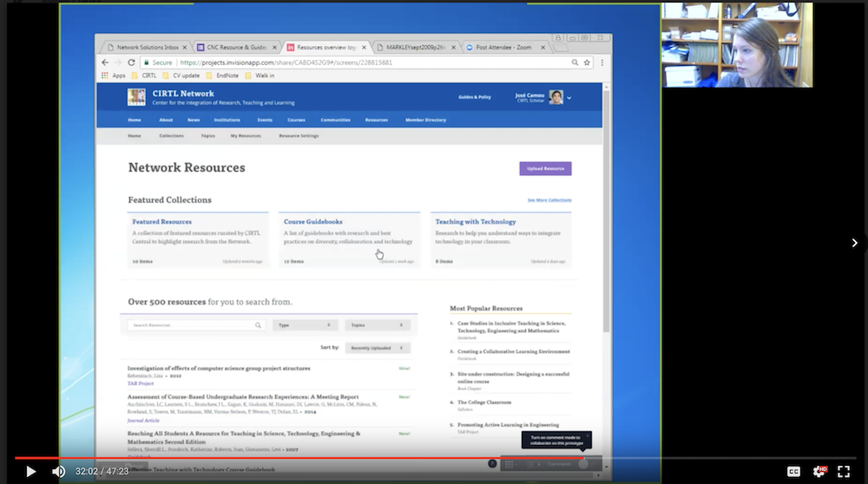
Task: Open browser three-dot menu
Action: click(x=602, y=62)
